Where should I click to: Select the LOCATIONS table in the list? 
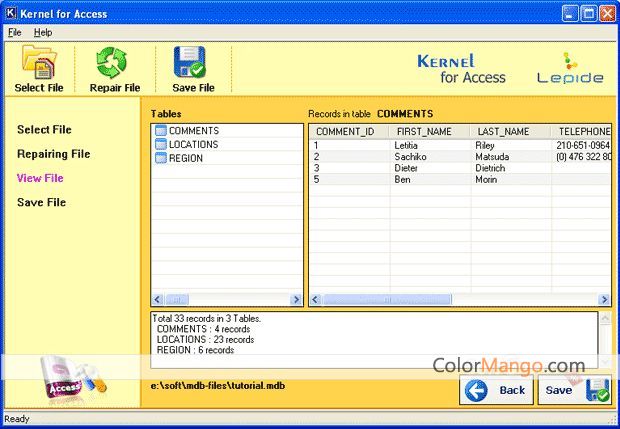tap(192, 144)
